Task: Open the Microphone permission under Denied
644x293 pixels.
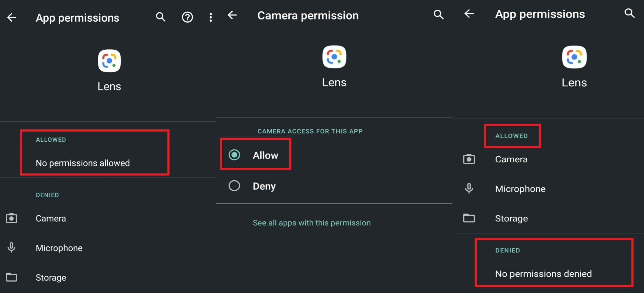Action: click(x=59, y=248)
